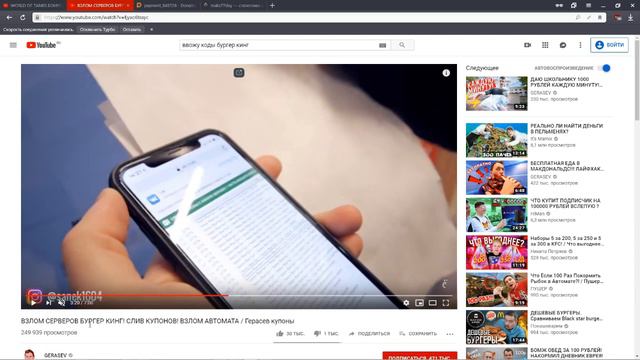Click the ВОЙТИ sign-in button
This screenshot has width=640, height=360.
tap(609, 45)
